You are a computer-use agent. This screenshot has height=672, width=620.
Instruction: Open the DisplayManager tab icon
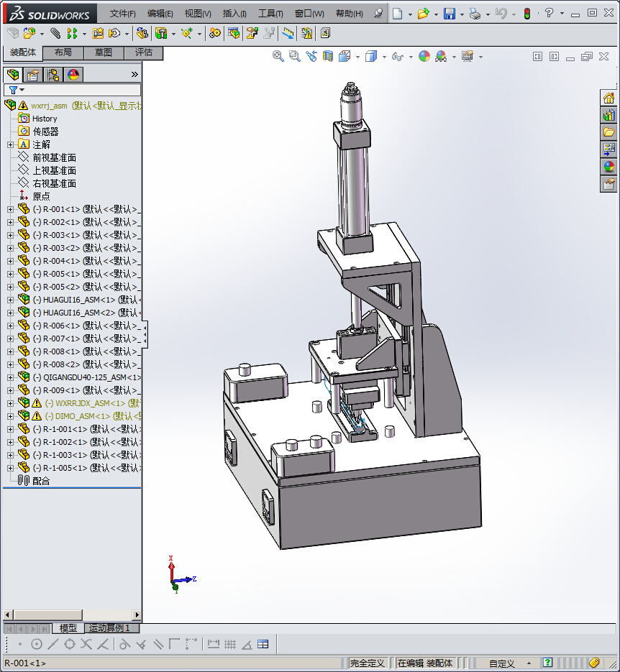73,75
